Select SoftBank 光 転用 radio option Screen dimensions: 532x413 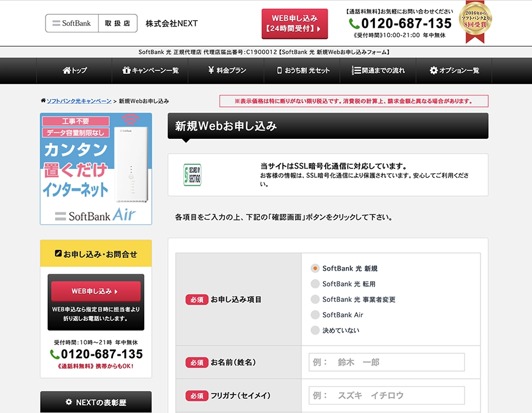coord(315,284)
